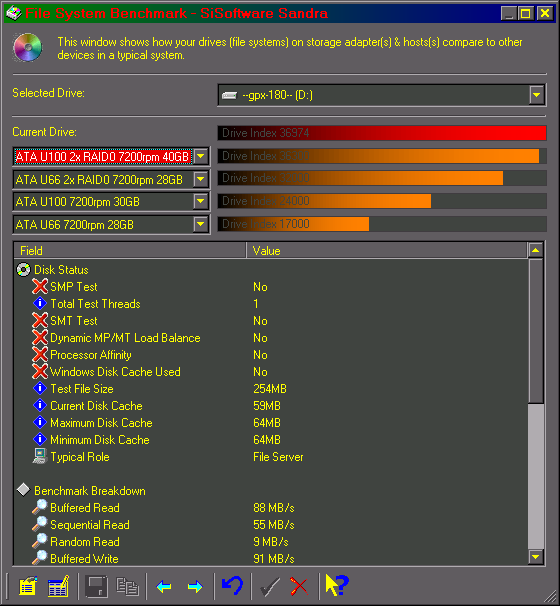Click the red Drive Index 36974 bar
560x606 pixels.
[x=382, y=133]
